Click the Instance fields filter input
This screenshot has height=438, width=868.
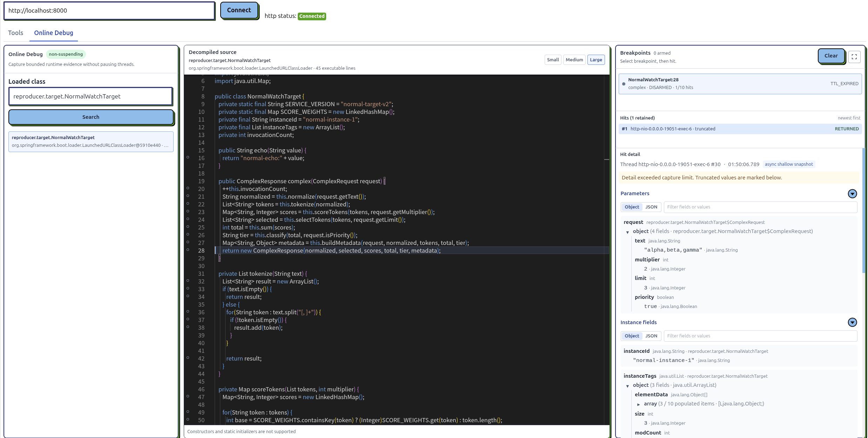click(760, 336)
